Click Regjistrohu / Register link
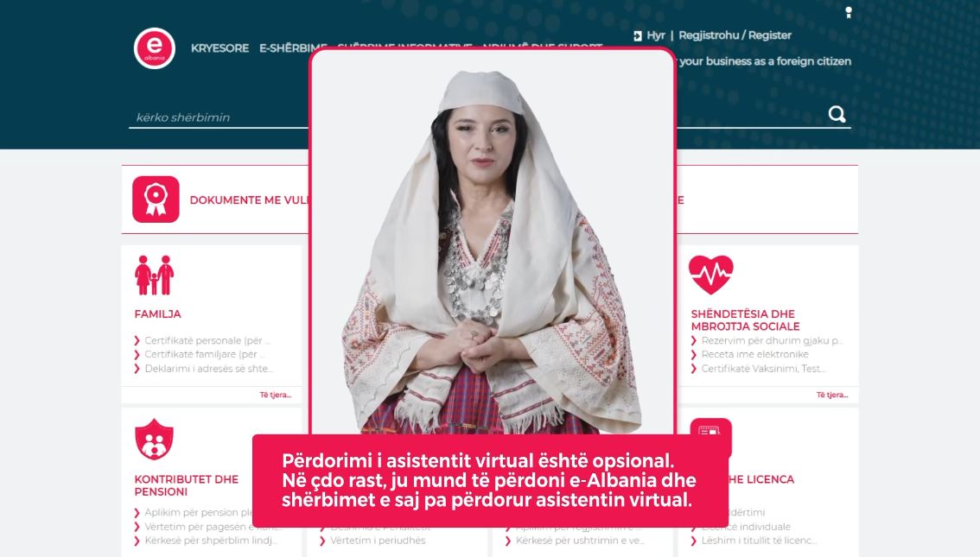Screen dimensions: 980x557 [x=735, y=35]
